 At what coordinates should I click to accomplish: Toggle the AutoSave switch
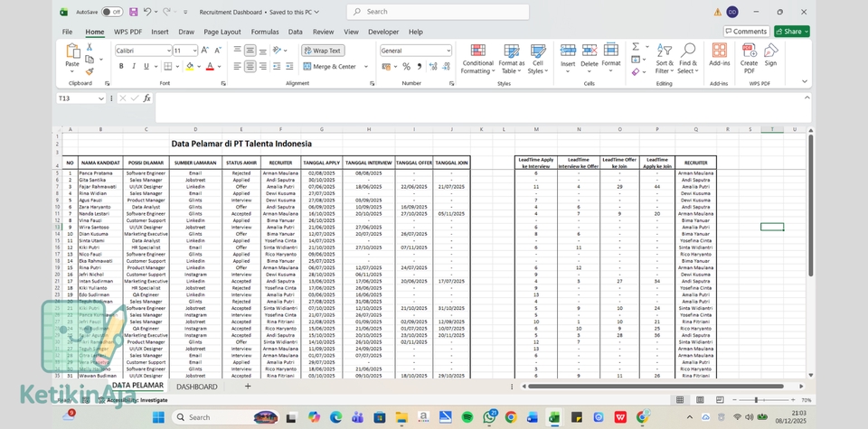(112, 12)
